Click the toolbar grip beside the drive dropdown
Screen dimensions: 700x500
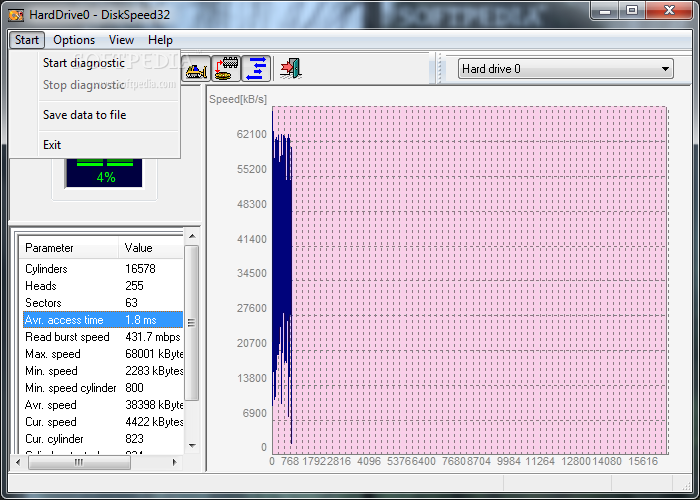click(x=440, y=69)
